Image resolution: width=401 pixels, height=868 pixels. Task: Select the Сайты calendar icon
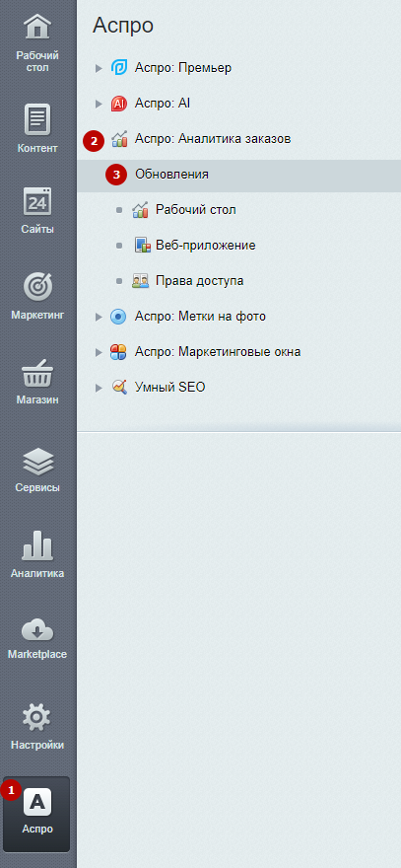pyautogui.click(x=37, y=201)
